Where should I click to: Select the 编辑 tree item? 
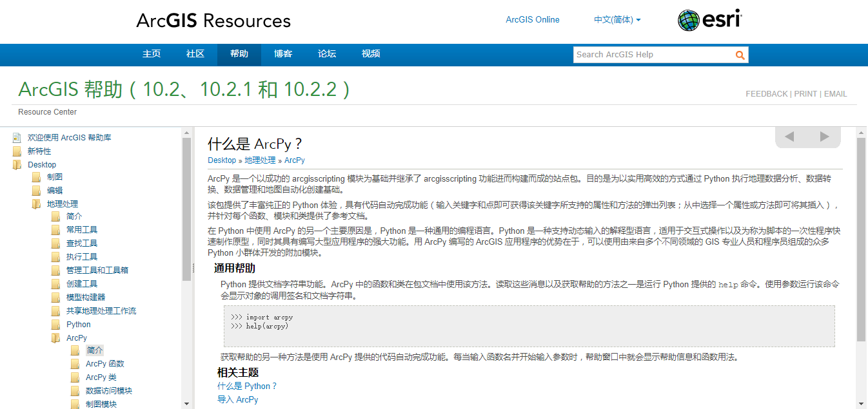pyautogui.click(x=55, y=191)
